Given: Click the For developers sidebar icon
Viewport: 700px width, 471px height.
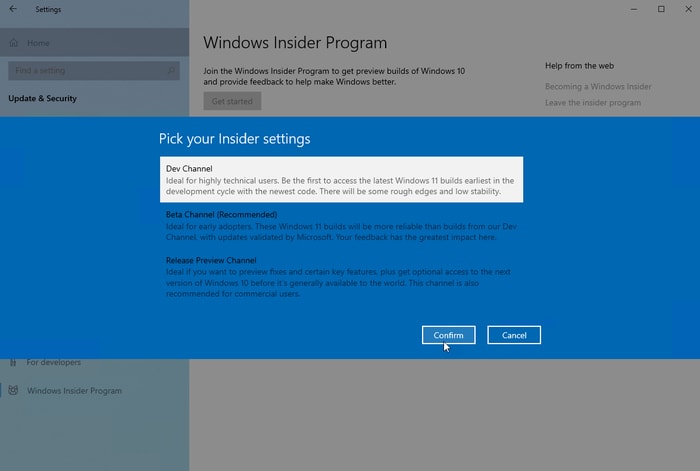Looking at the screenshot, I should (x=13, y=362).
